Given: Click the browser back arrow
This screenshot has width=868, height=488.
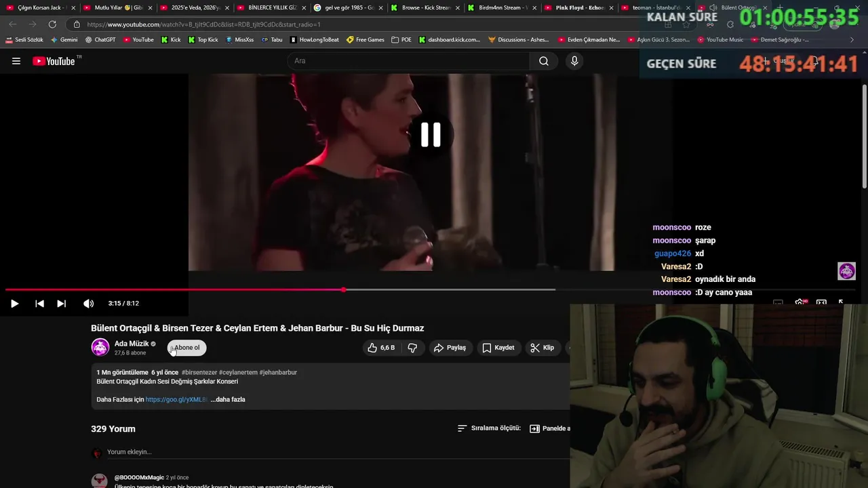Looking at the screenshot, I should (x=13, y=24).
